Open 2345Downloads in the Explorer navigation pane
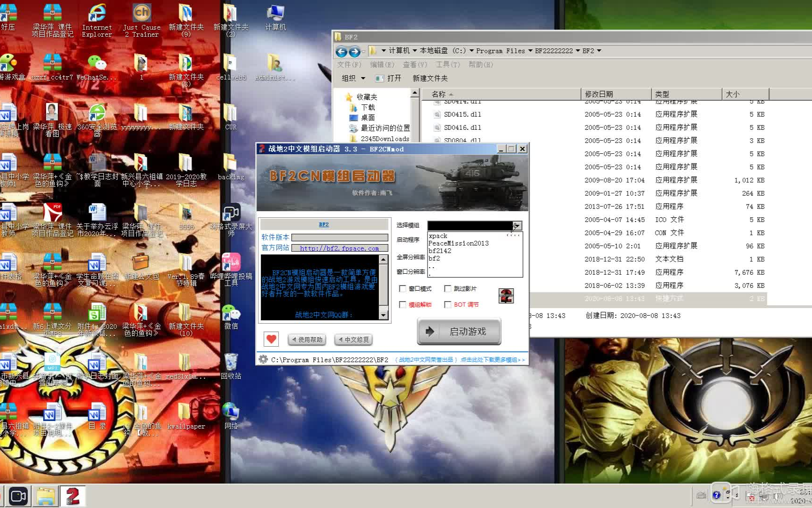Image resolution: width=812 pixels, height=508 pixels. click(x=379, y=138)
